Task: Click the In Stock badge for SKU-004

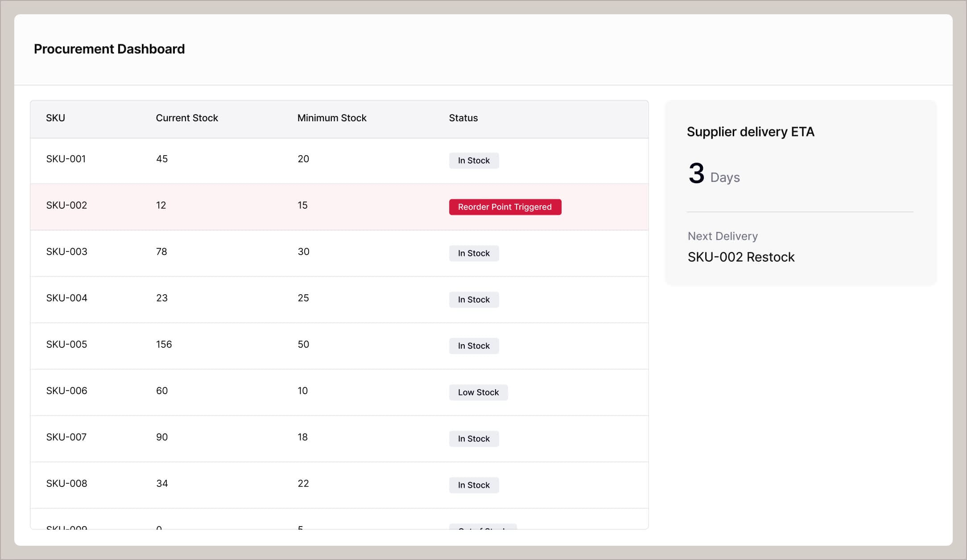Action: point(474,300)
